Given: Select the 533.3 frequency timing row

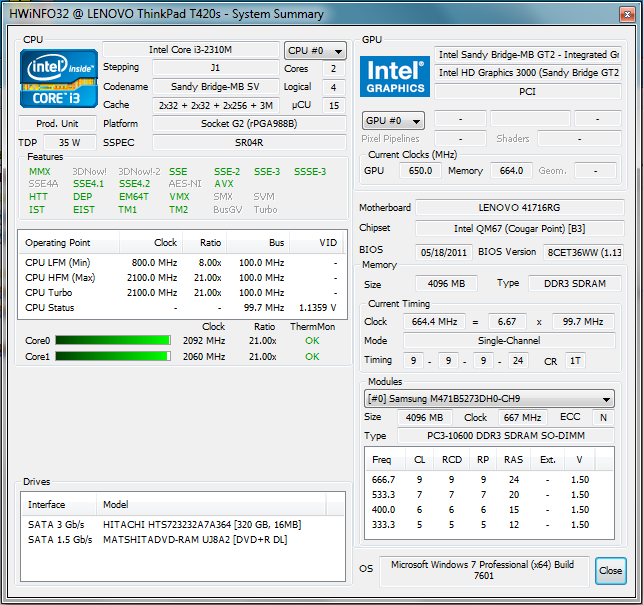Looking at the screenshot, I should pyautogui.click(x=489, y=495).
